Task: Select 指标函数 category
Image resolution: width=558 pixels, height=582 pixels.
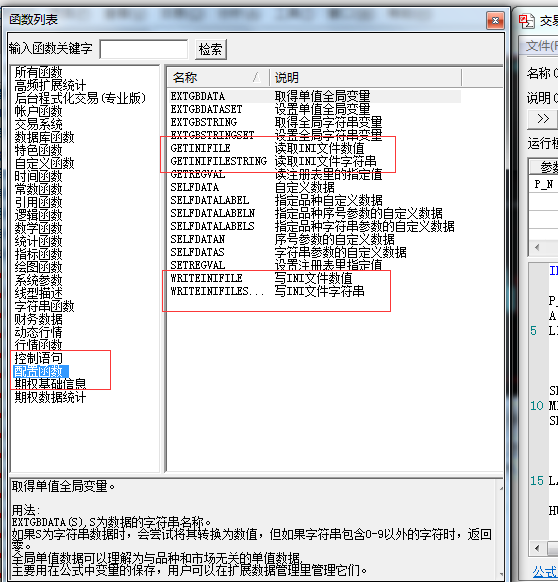Action: coord(38,254)
